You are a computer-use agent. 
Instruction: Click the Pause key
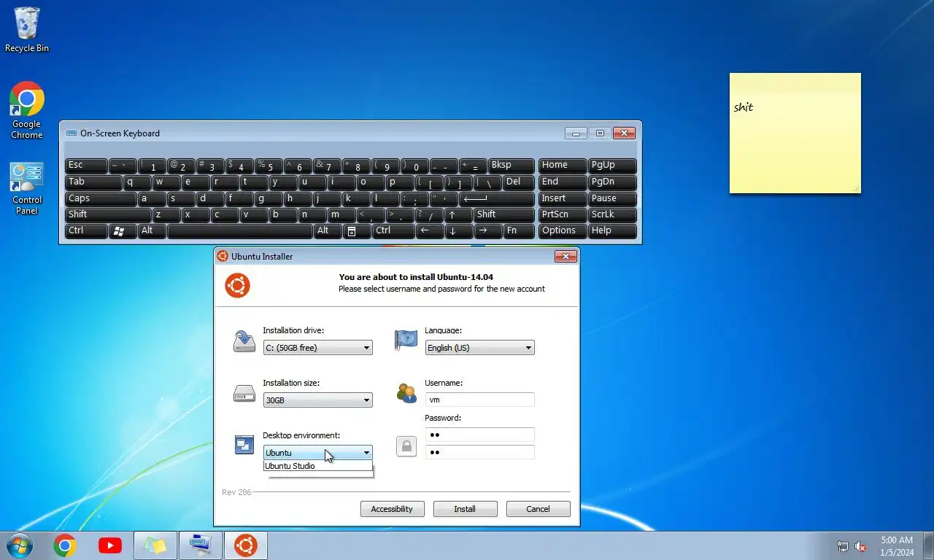(612, 199)
